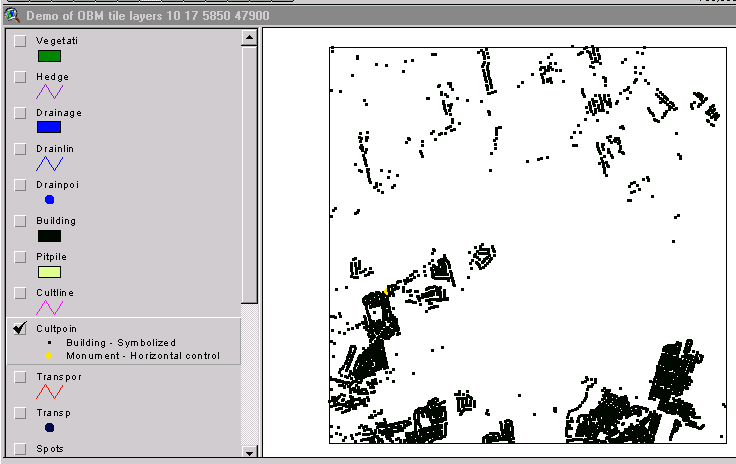Screen dimensions: 736x464
Task: Click the blue Drainage fill swatch
Action: [49, 127]
